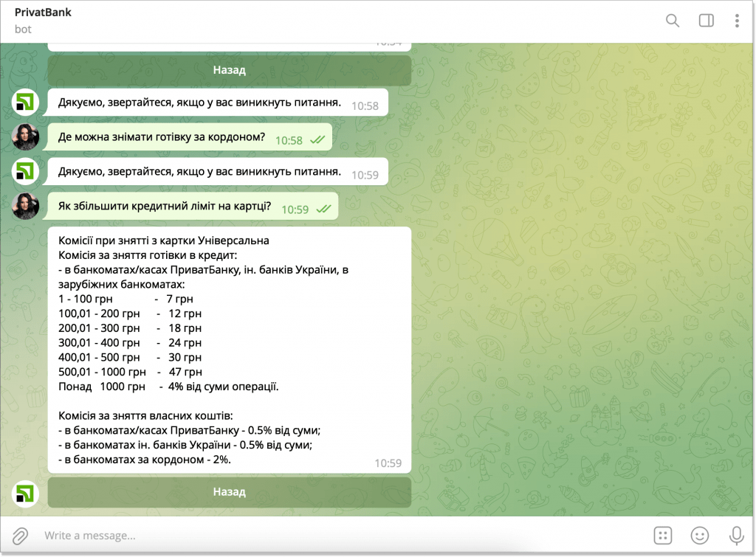Click the line 'Понад 1000 грн - 4% від суми операції.'
756x557 pixels.
169,387
